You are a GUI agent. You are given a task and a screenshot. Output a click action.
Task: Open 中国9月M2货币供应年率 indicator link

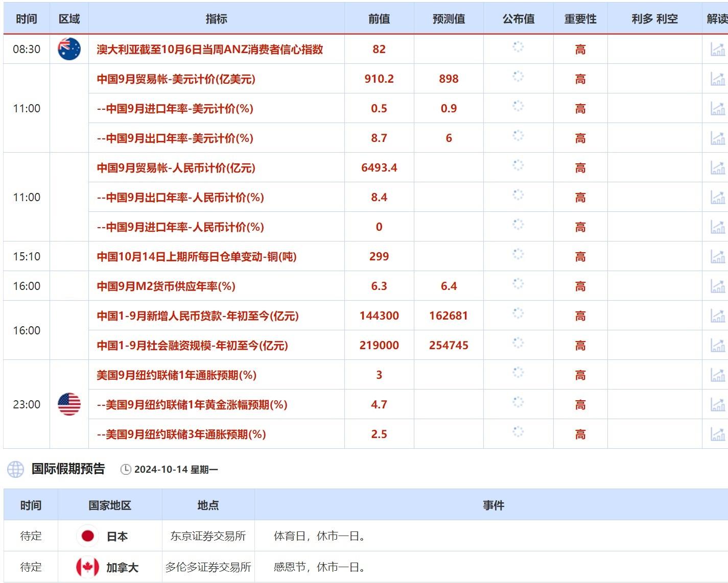(x=166, y=286)
